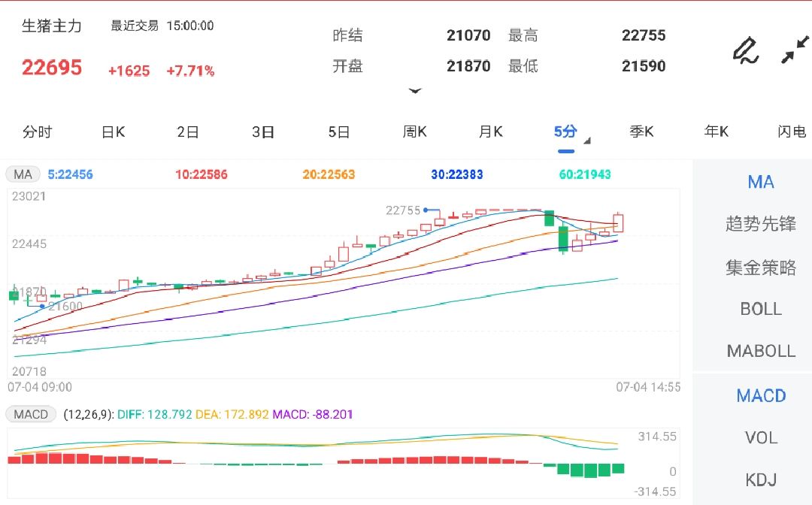Switch to the 闪电 tab
Screen dimensions: 812x505
(x=792, y=132)
